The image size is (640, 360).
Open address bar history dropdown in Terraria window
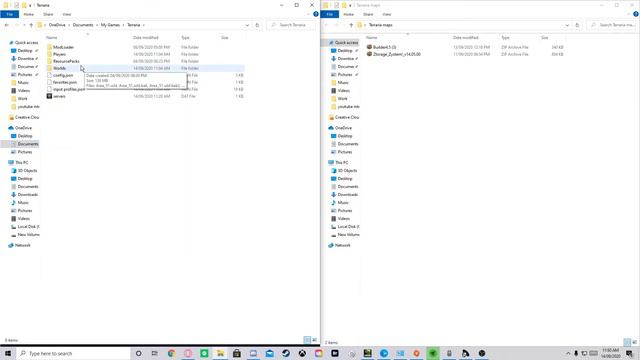click(247, 25)
